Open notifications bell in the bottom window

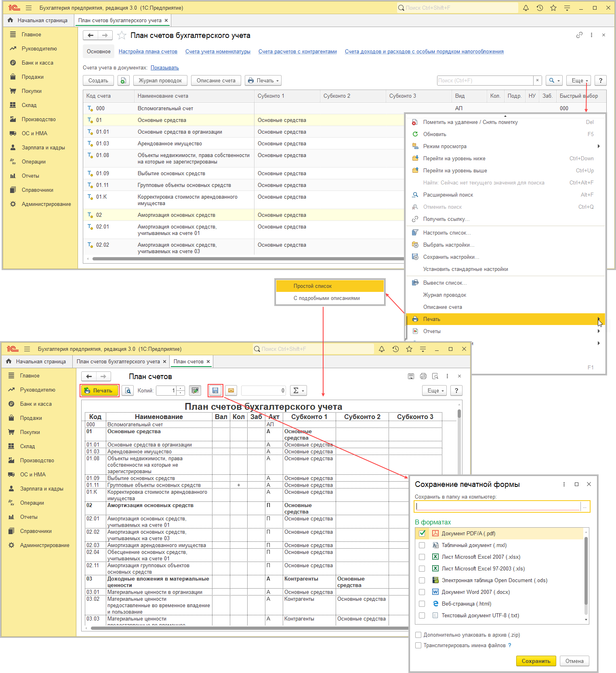click(x=382, y=349)
